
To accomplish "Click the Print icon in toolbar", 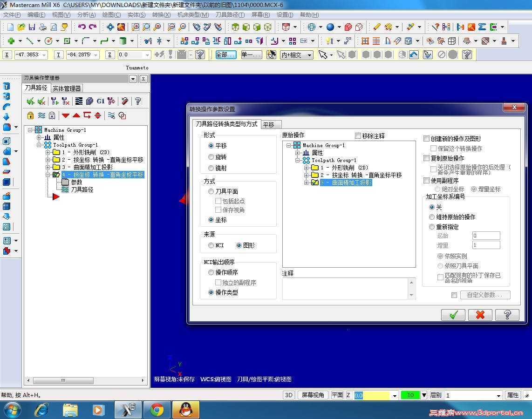I will coord(43,27).
